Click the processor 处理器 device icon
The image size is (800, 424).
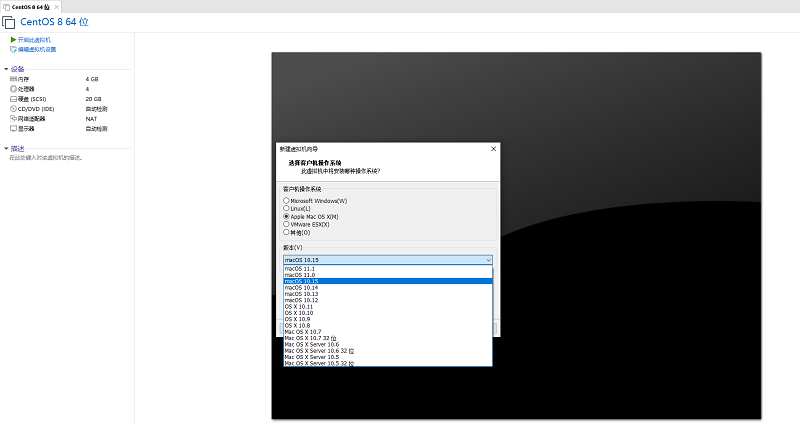(x=13, y=89)
